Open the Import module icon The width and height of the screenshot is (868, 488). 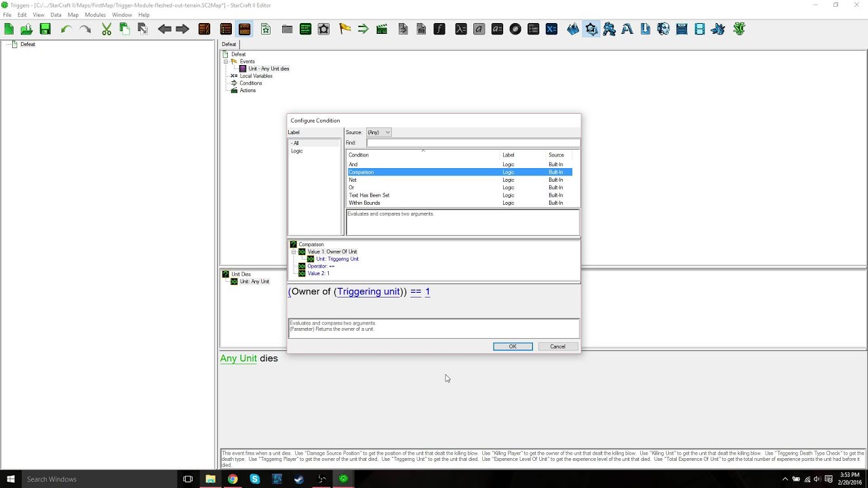(645, 29)
